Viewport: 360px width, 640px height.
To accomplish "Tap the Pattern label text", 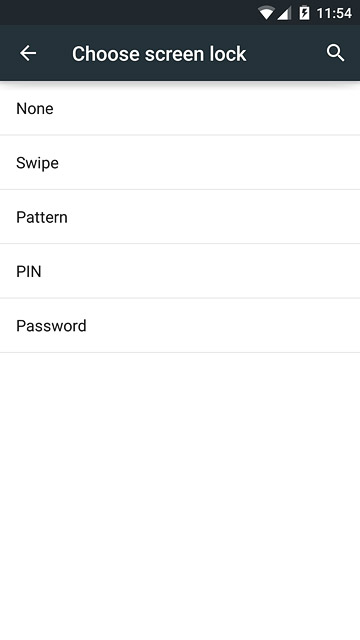I will click(x=42, y=217).
